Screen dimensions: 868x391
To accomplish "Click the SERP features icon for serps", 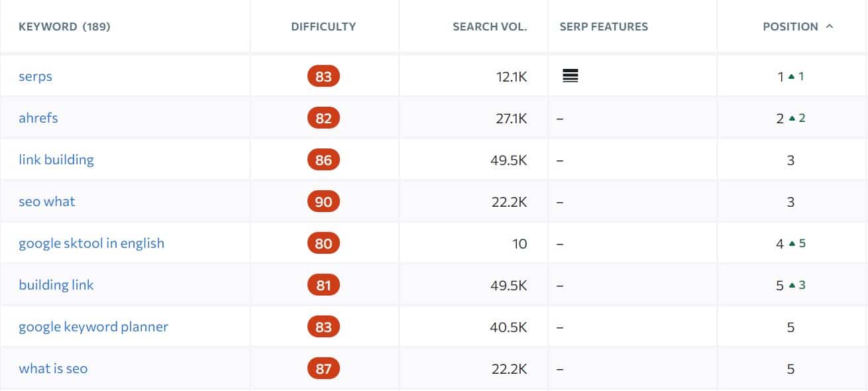I will coord(570,76).
